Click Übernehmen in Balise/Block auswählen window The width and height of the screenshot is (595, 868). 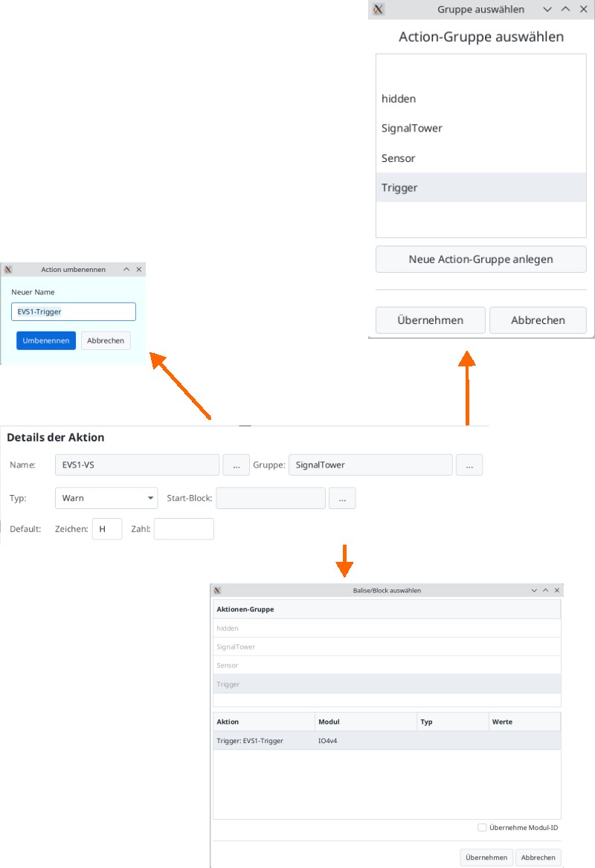click(x=486, y=858)
